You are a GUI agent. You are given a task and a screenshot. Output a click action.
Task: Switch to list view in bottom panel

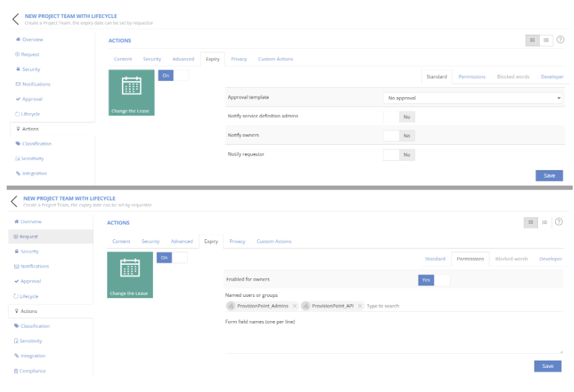(x=544, y=222)
